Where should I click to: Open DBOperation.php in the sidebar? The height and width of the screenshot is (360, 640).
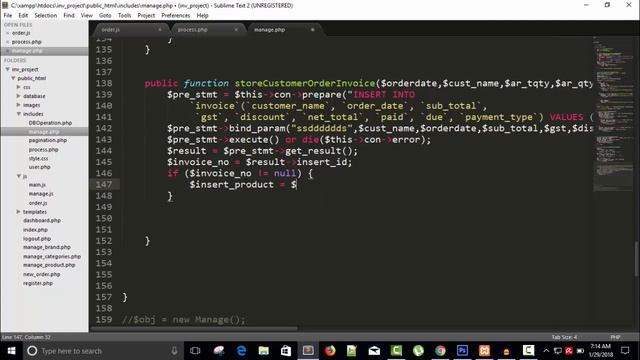50,122
